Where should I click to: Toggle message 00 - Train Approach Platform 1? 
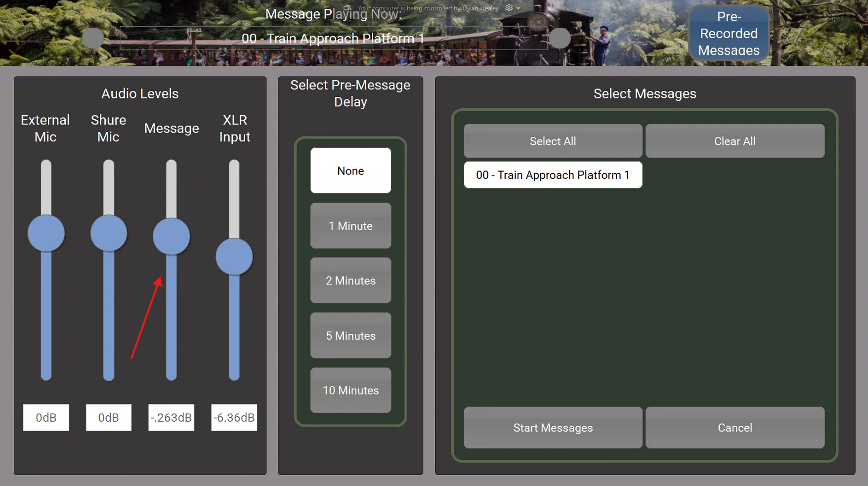point(553,175)
